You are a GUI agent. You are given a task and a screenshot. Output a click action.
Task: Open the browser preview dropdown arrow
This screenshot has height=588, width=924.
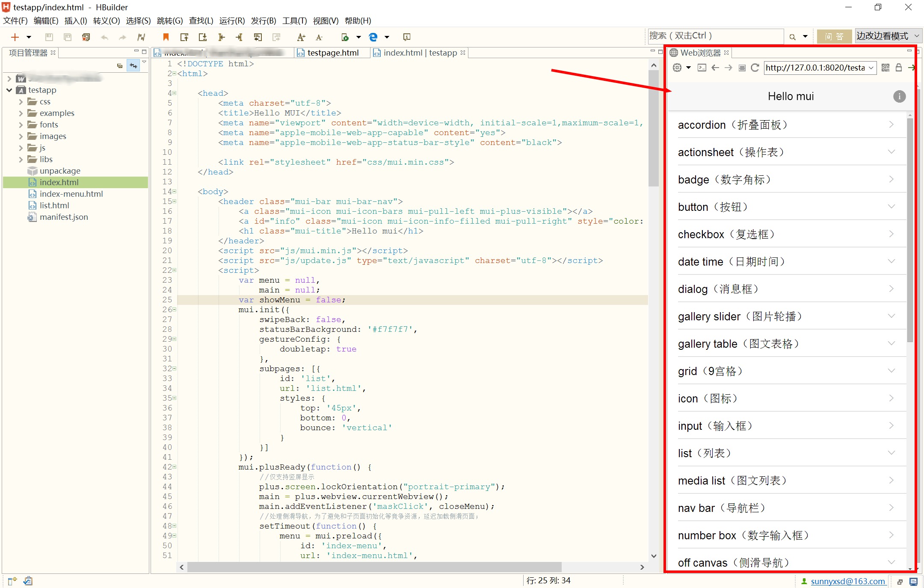387,37
